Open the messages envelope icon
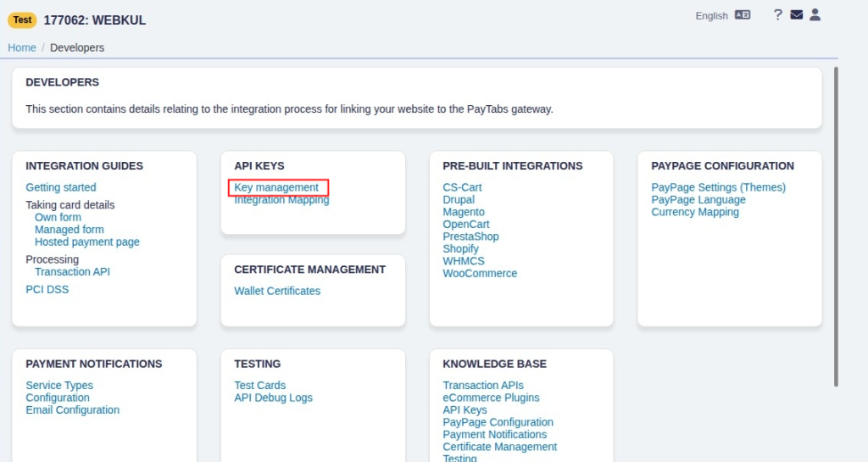The height and width of the screenshot is (462, 868). tap(797, 15)
